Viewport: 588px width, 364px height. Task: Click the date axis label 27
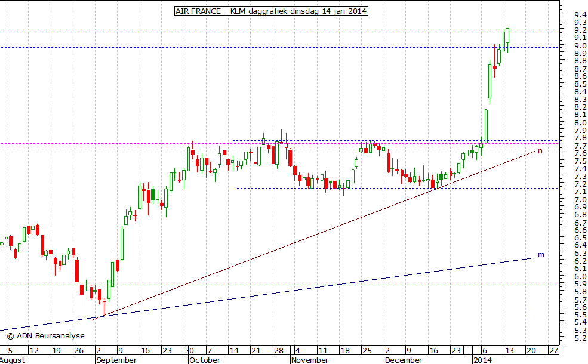[x=553, y=351]
